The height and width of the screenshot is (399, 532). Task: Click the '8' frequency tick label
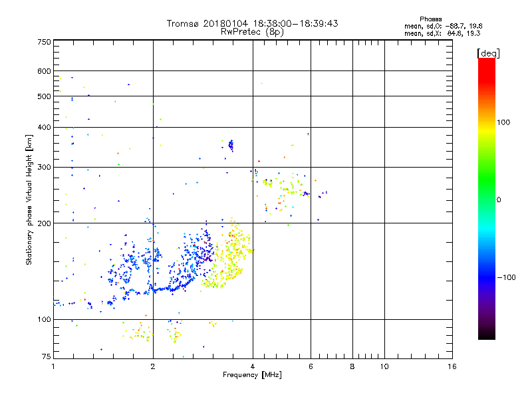352,366
